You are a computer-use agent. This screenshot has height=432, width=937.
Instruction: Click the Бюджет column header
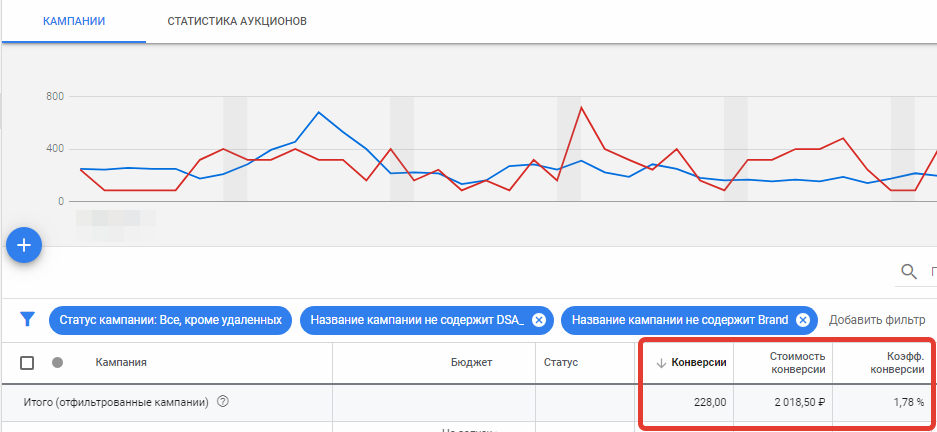471,363
